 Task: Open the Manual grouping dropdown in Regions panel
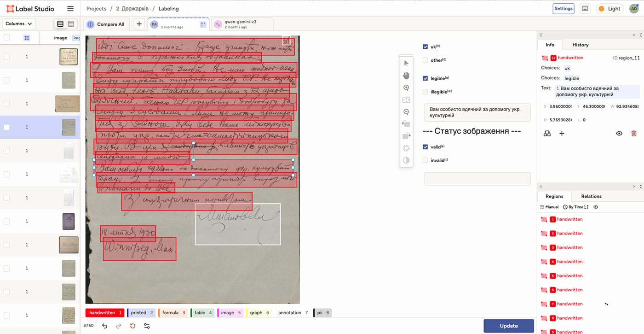tap(549, 207)
